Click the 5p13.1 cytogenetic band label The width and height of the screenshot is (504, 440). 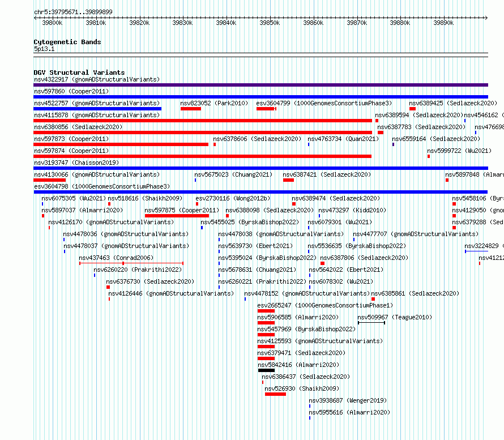click(x=44, y=49)
